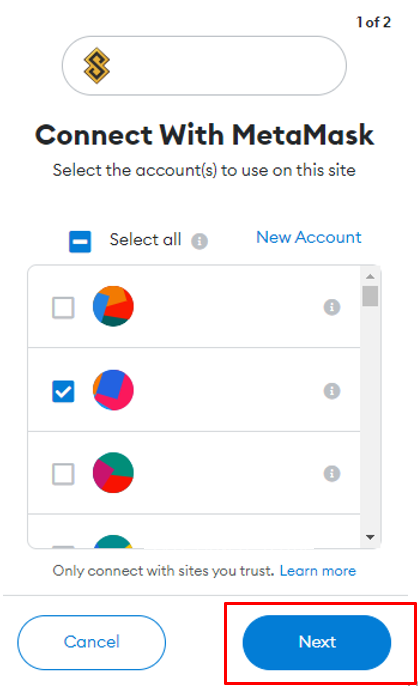The image size is (418, 686).
Task: Uncheck the second account's checkbox
Action: (x=63, y=391)
